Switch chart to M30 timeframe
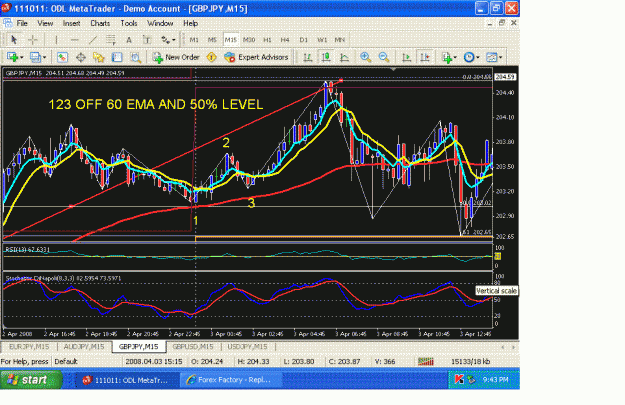The image size is (625, 405). [249, 40]
